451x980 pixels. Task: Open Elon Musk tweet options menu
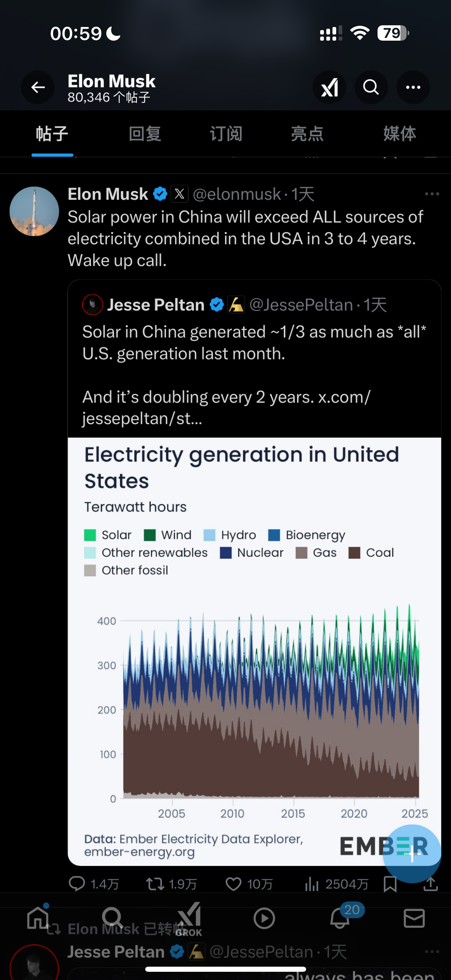[x=432, y=194]
